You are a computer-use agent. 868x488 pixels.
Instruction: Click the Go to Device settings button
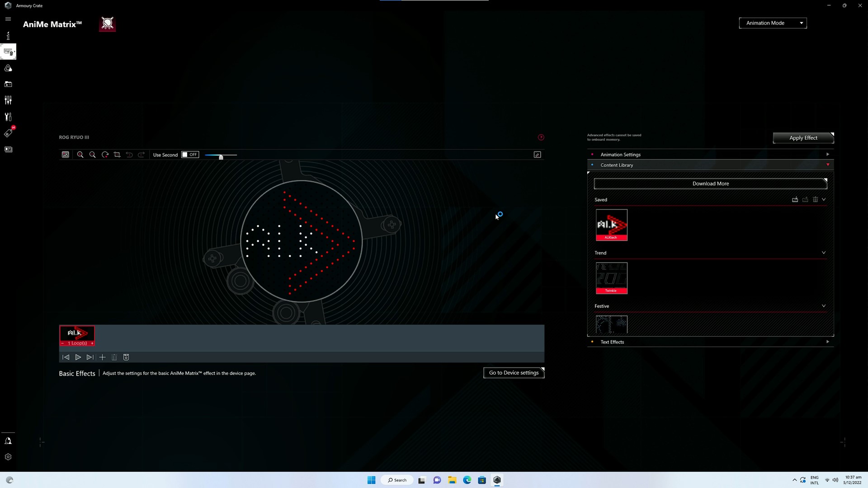(x=514, y=373)
